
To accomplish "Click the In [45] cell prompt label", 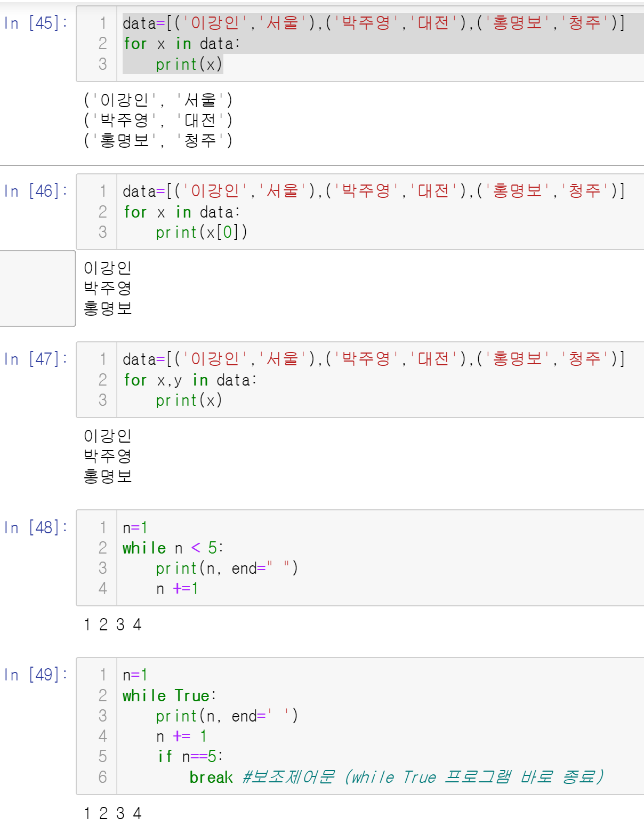I will 36,23.
